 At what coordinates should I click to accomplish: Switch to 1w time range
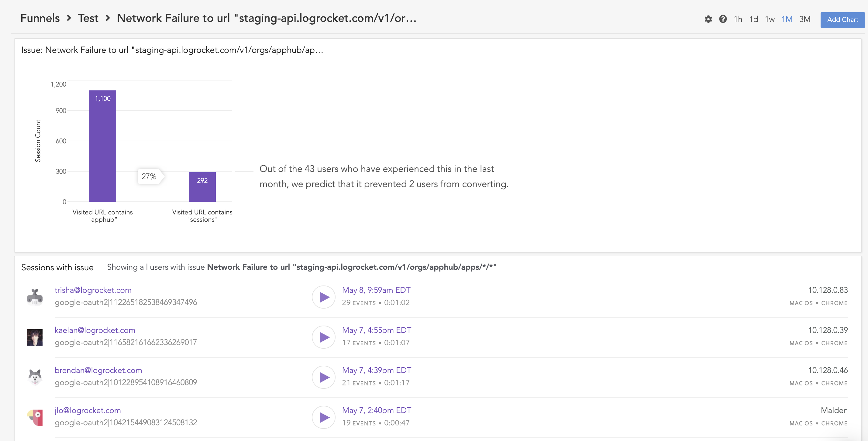click(770, 19)
